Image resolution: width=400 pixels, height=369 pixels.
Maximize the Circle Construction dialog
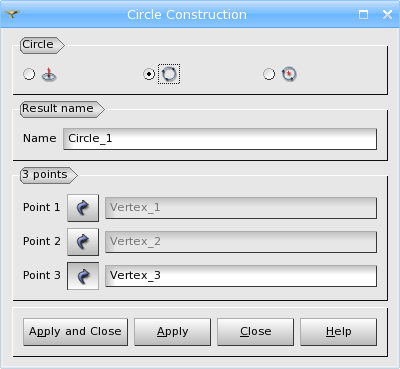click(x=363, y=14)
